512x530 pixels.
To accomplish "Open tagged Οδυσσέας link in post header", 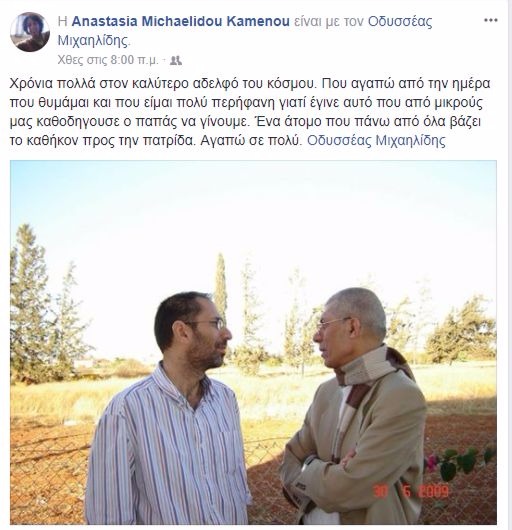I will (x=400, y=21).
